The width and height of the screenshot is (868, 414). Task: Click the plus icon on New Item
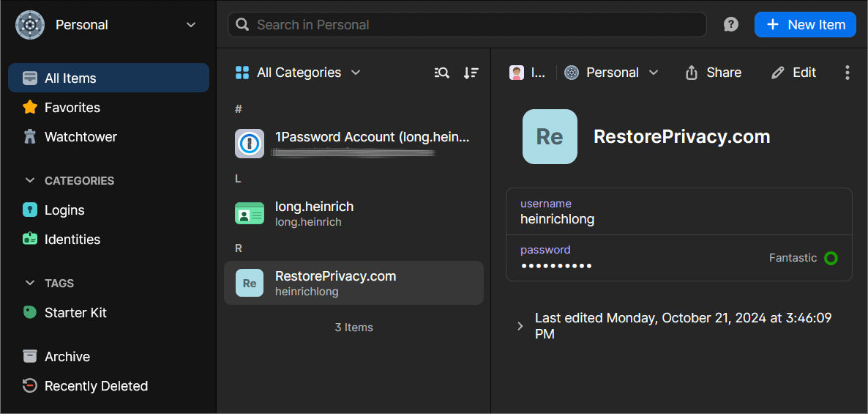tap(773, 25)
